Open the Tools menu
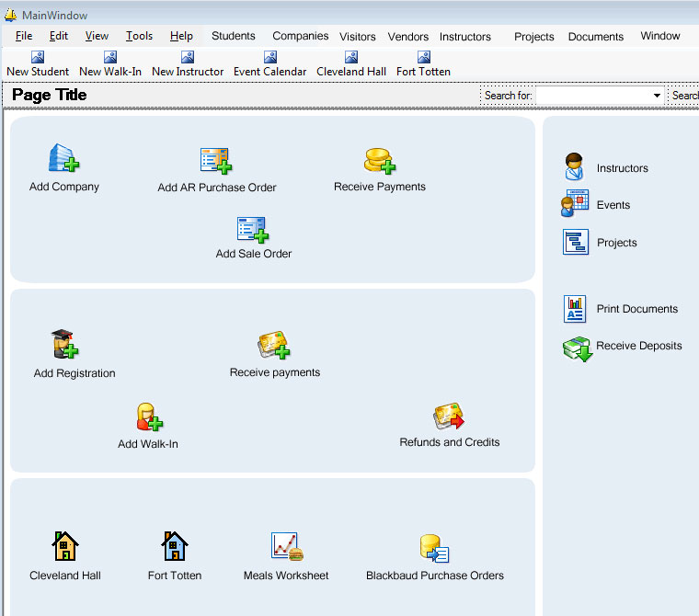Image resolution: width=699 pixels, height=616 pixels. [139, 36]
